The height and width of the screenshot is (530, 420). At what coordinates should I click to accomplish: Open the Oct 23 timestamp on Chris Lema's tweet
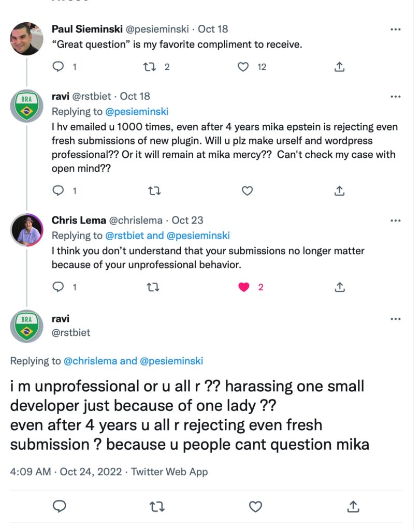tap(189, 220)
